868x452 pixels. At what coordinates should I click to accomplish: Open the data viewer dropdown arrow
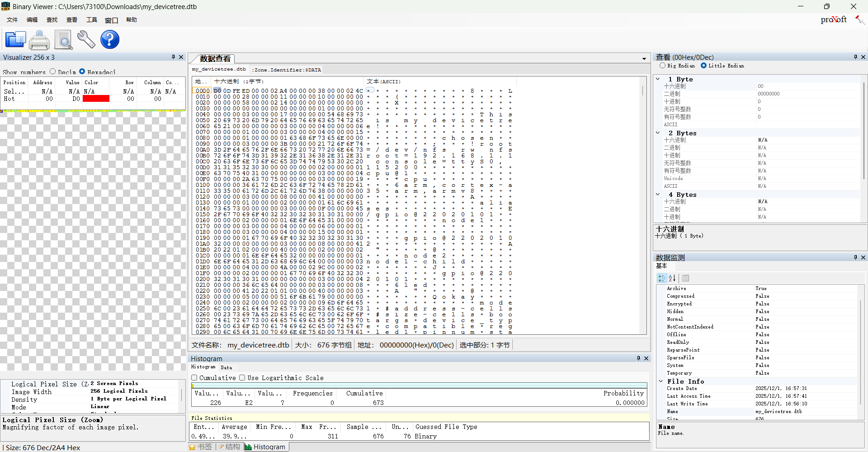[644, 58]
